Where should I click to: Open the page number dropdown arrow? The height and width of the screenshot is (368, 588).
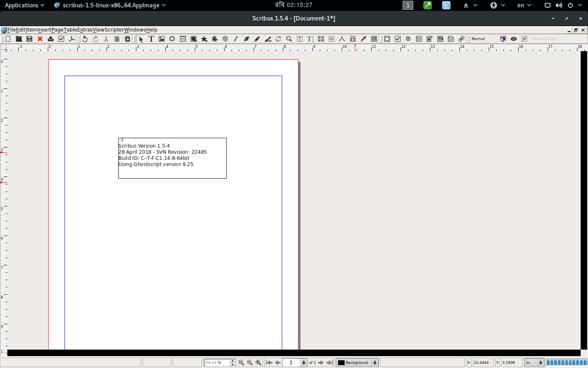click(x=303, y=363)
